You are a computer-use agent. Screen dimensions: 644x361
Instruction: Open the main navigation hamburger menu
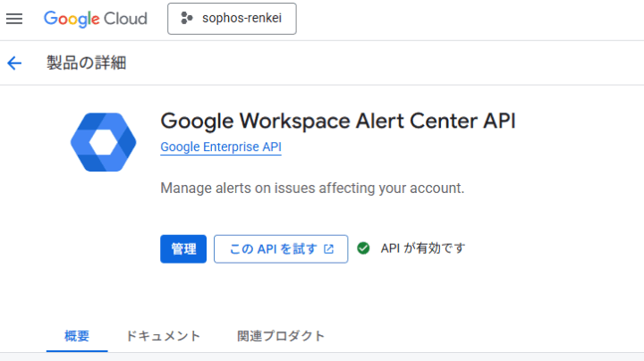pos(14,19)
